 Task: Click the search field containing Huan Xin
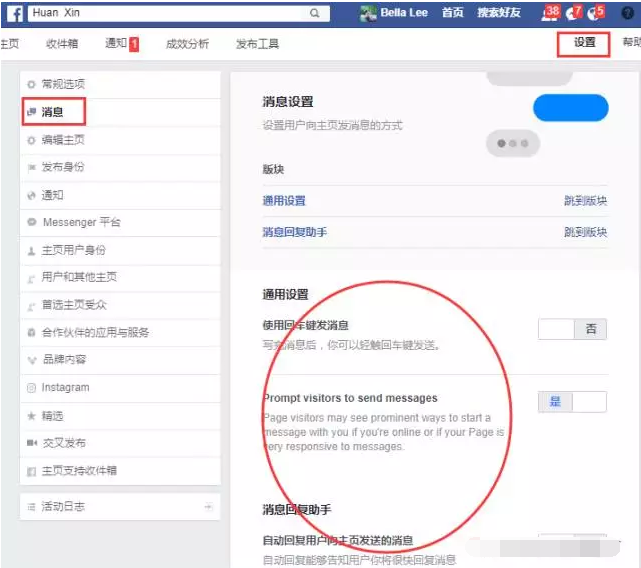point(179,13)
